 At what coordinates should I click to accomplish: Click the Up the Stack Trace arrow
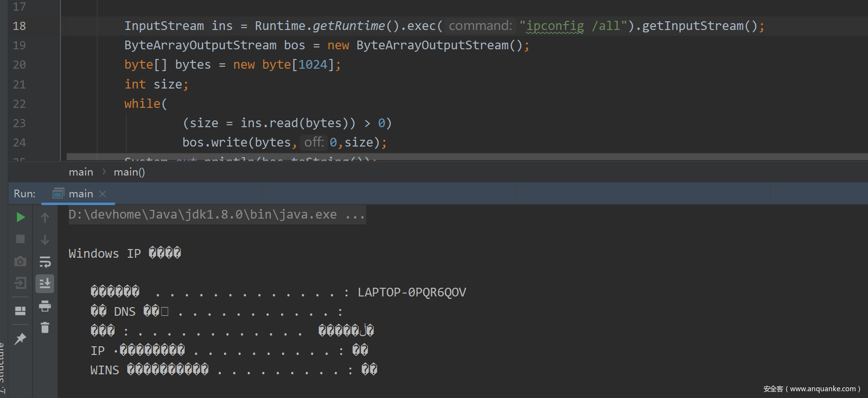tap(45, 218)
